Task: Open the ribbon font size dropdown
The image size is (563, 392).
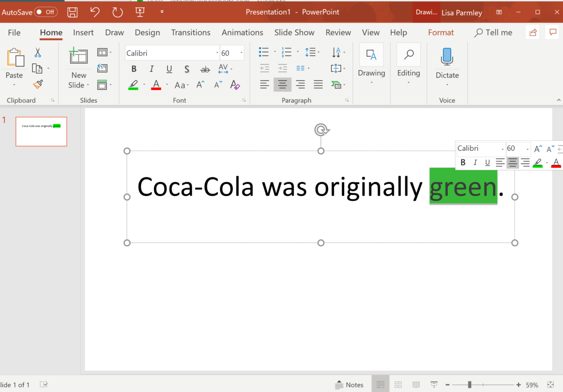Action: click(x=241, y=53)
